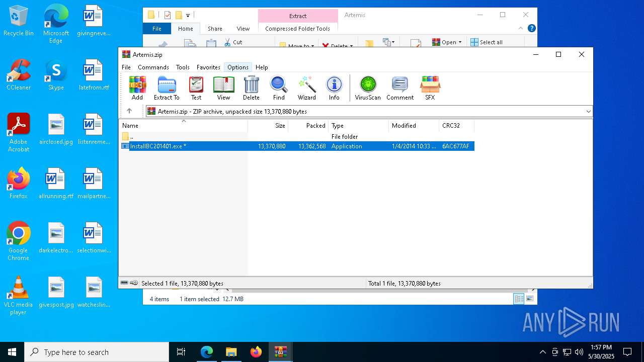Open VLC media player desktop shortcut
This screenshot has height=362, width=644.
[x=19, y=296]
